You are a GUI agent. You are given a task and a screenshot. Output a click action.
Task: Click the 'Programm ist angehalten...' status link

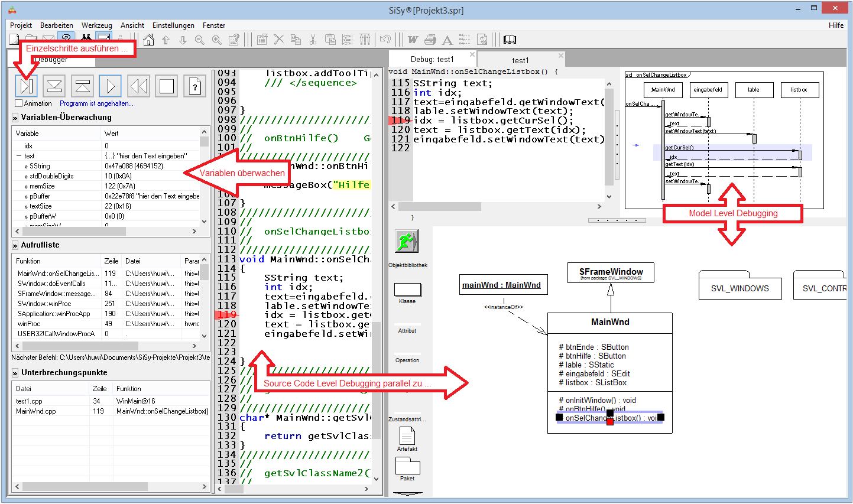[96, 103]
